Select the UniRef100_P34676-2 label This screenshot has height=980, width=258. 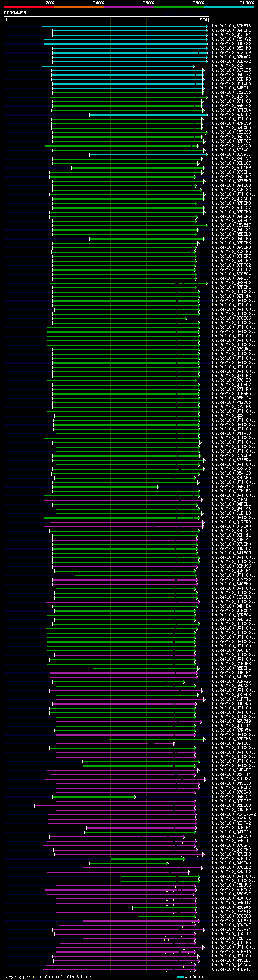(x=234, y=815)
